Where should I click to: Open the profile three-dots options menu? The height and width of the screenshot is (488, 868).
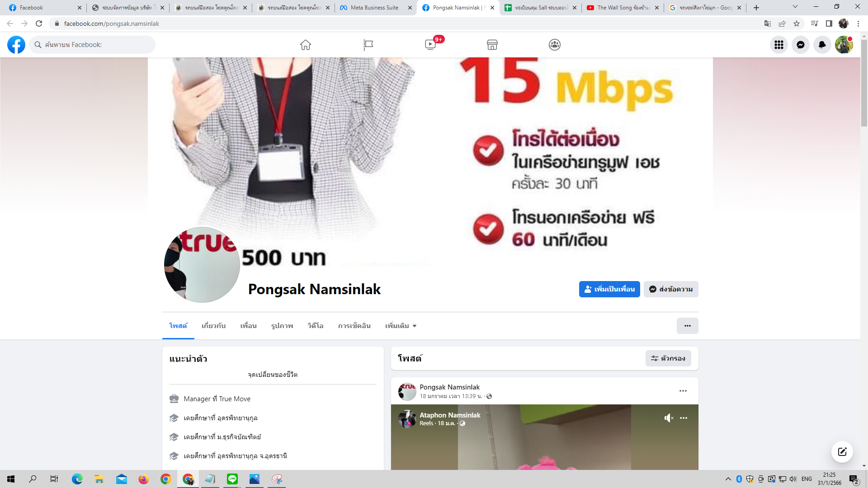[687, 326]
